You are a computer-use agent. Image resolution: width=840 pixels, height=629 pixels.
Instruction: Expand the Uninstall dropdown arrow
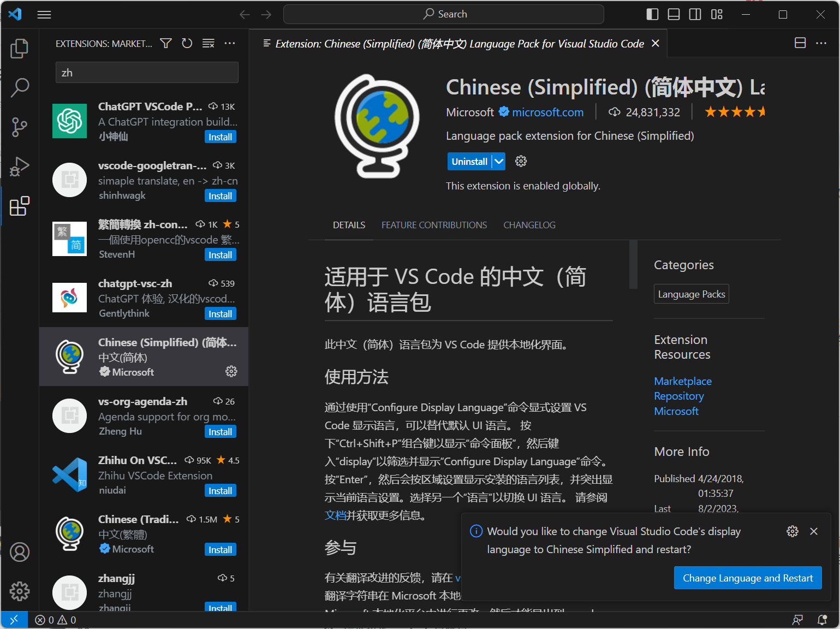tap(499, 162)
